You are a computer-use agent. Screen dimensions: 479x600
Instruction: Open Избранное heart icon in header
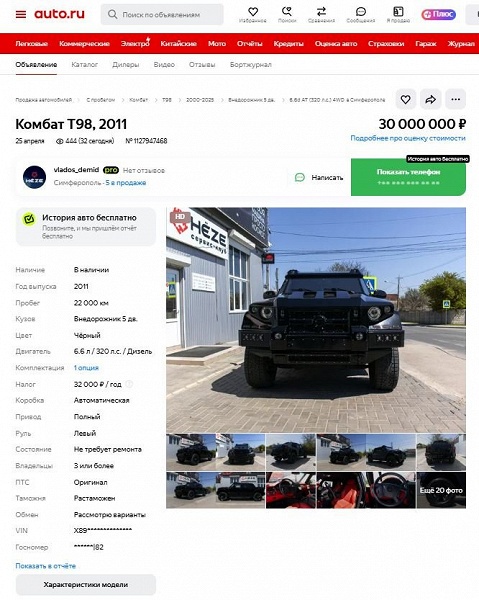253,15
